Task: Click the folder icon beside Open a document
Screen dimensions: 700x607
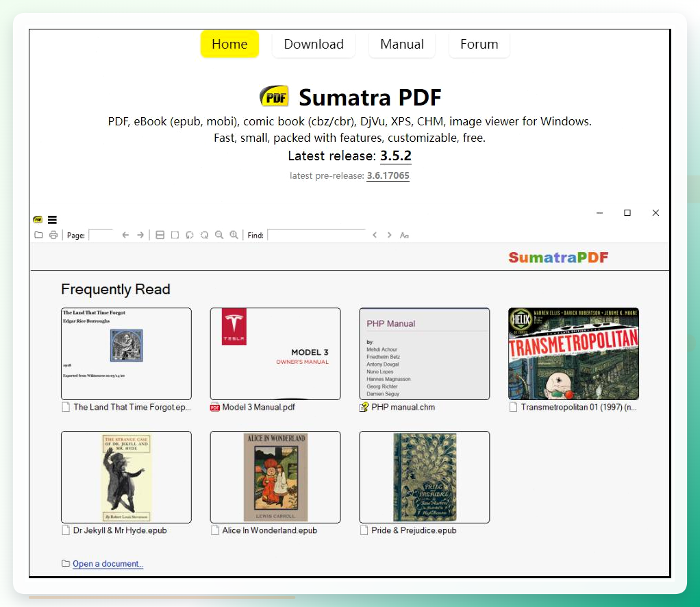Action: coord(66,563)
